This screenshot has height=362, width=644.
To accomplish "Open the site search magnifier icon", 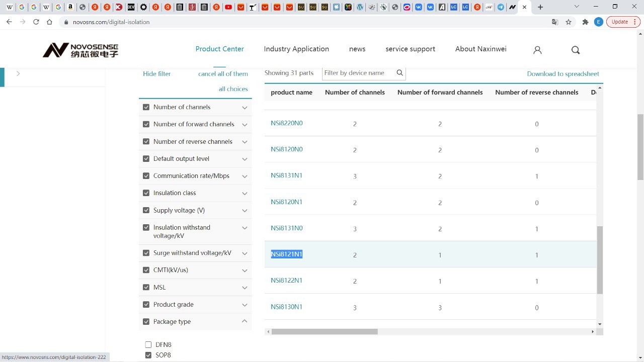I will tap(576, 50).
